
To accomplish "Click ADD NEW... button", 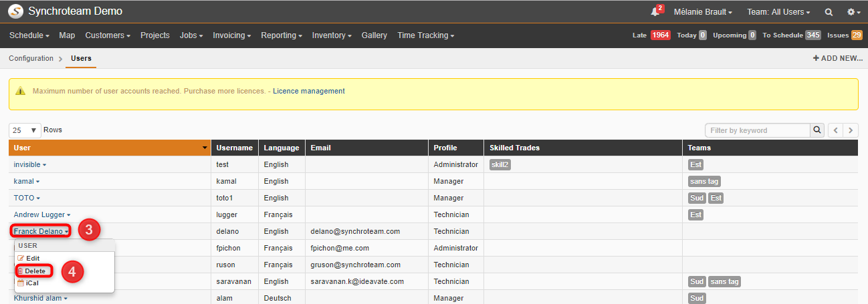I will 838,59.
